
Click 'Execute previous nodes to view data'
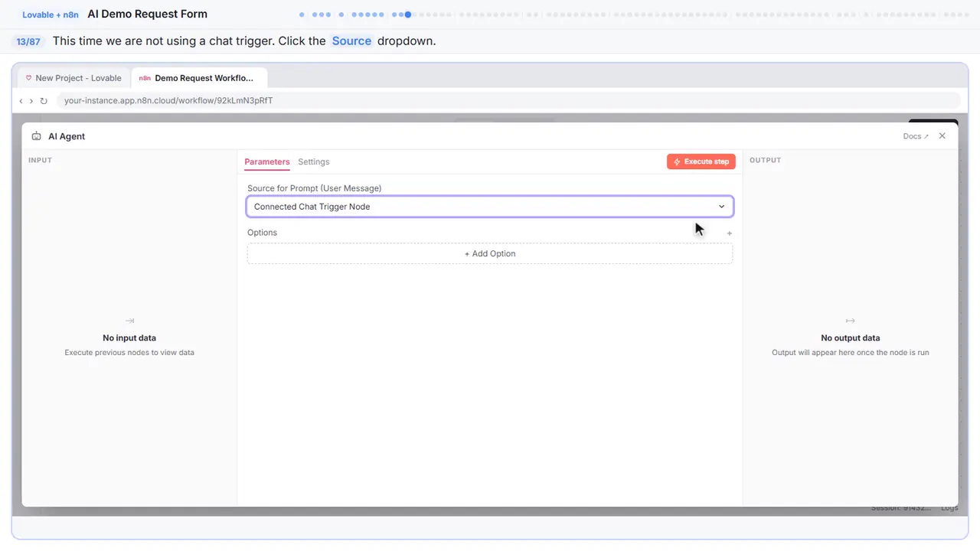coord(129,353)
